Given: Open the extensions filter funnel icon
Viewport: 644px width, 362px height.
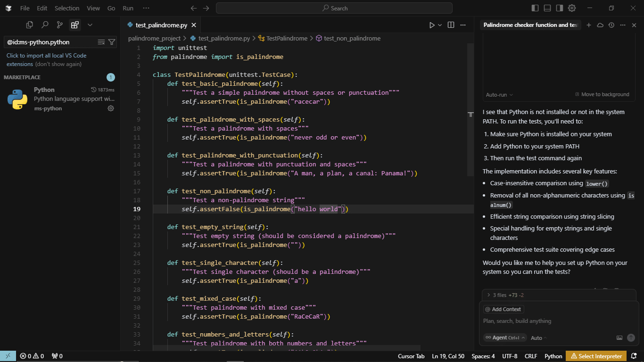Looking at the screenshot, I should 112,42.
